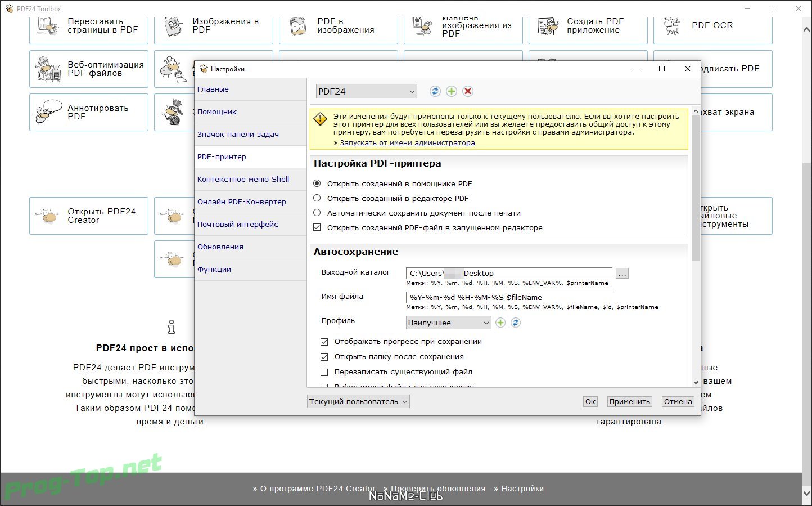Open the Обновления settings tab
Image resolution: width=812 pixels, height=506 pixels.
[250, 247]
